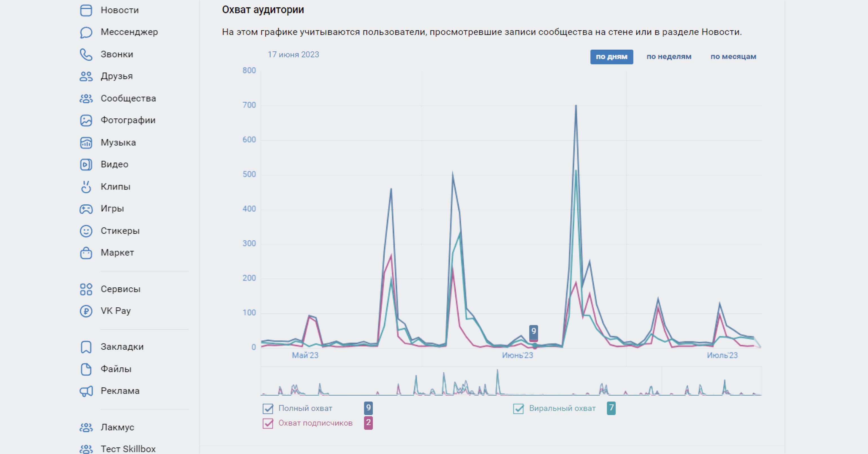
Task: Go to Новости menu label
Action: (119, 10)
